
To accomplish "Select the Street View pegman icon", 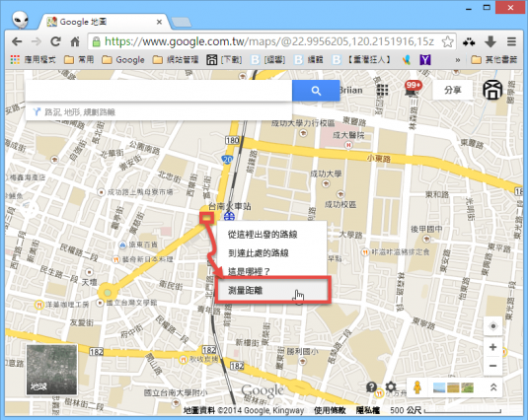I will tap(417, 387).
